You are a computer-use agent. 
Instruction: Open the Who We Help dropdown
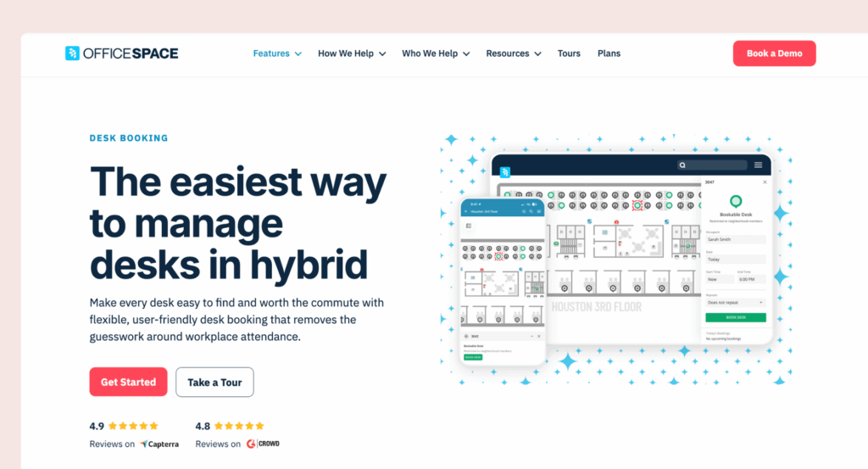tap(436, 53)
